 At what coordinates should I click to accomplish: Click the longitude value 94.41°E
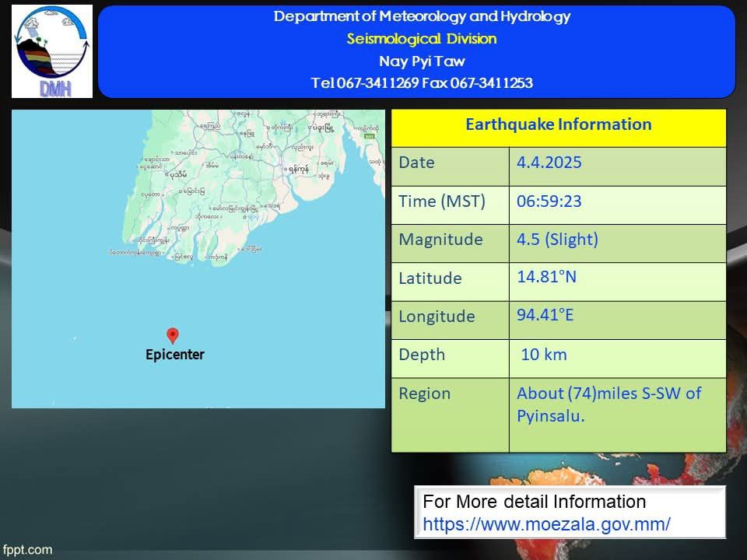point(545,315)
